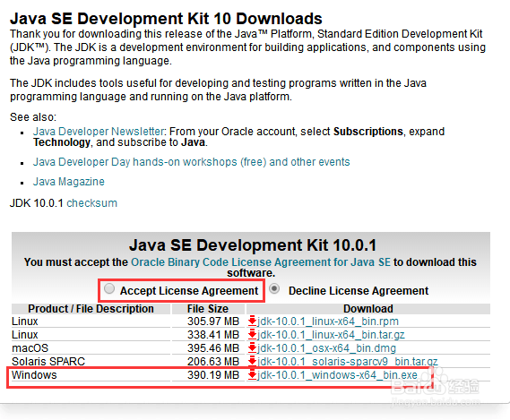Open the Java Magazine link

(x=69, y=182)
